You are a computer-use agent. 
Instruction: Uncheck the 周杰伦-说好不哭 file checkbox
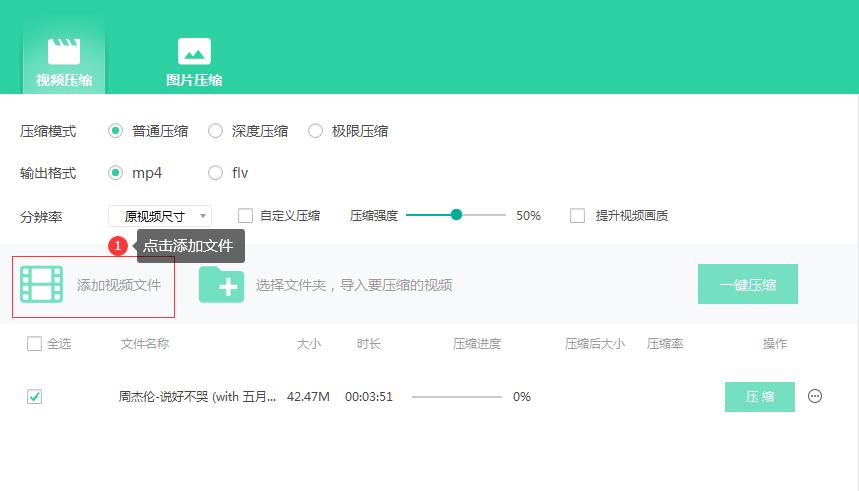click(35, 396)
